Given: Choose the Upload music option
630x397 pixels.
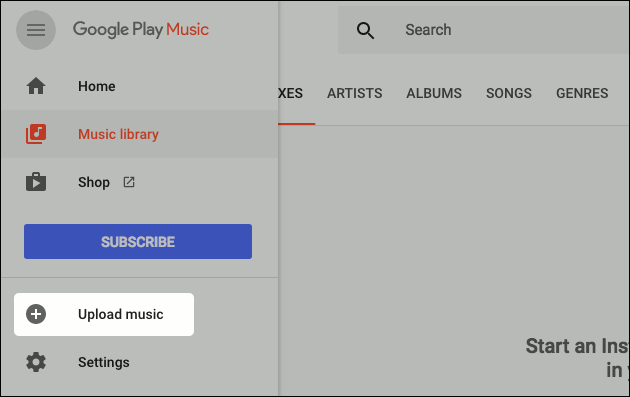Looking at the screenshot, I should click(104, 314).
